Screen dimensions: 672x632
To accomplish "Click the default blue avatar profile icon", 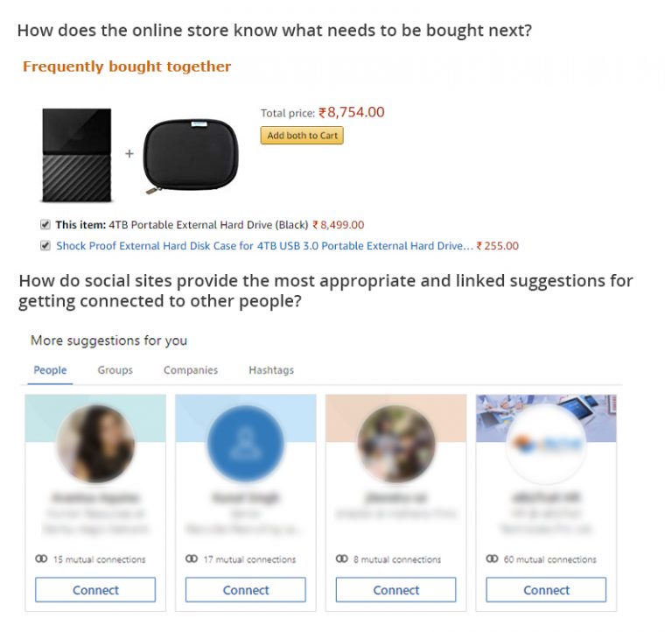I will coord(246,444).
